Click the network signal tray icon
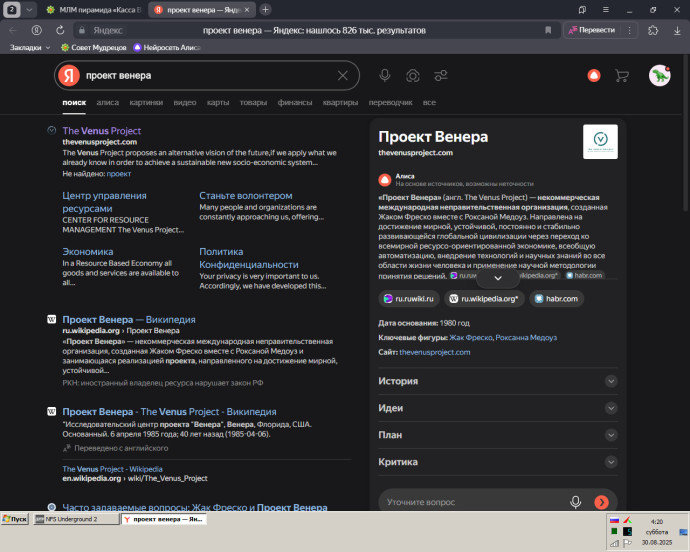 pyautogui.click(x=614, y=543)
